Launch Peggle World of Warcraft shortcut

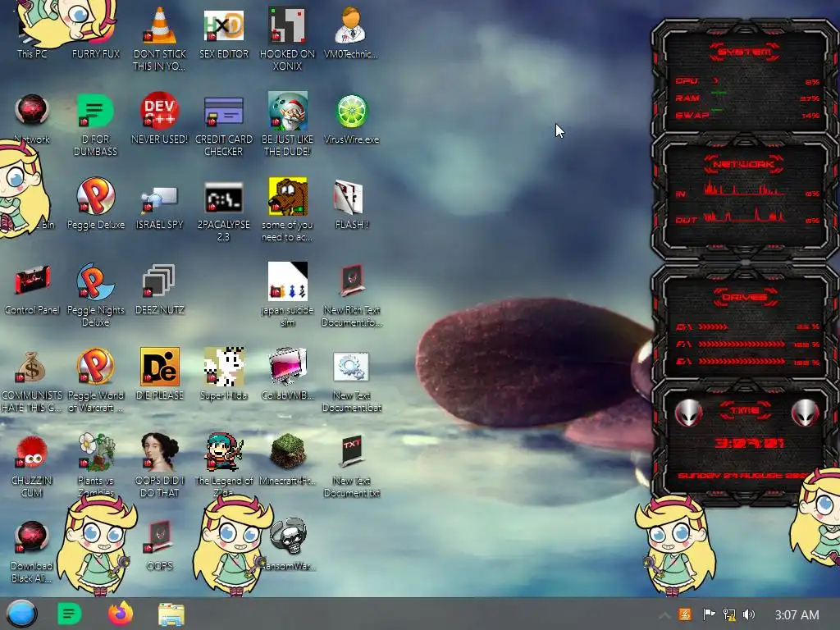[95, 367]
